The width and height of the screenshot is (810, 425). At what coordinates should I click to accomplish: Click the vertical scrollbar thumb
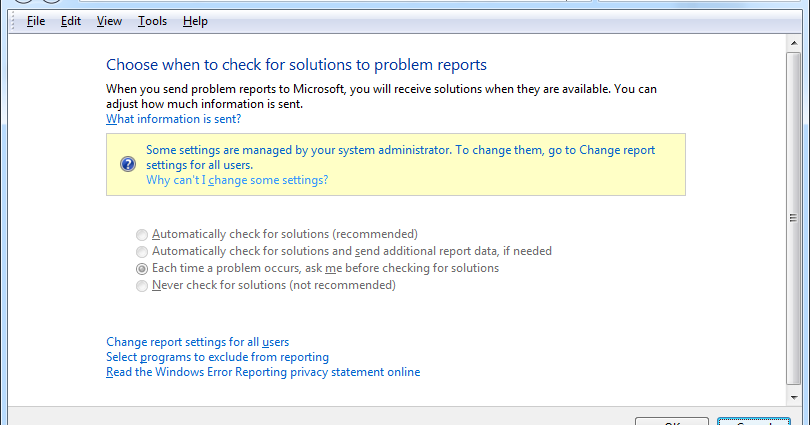click(x=795, y=218)
